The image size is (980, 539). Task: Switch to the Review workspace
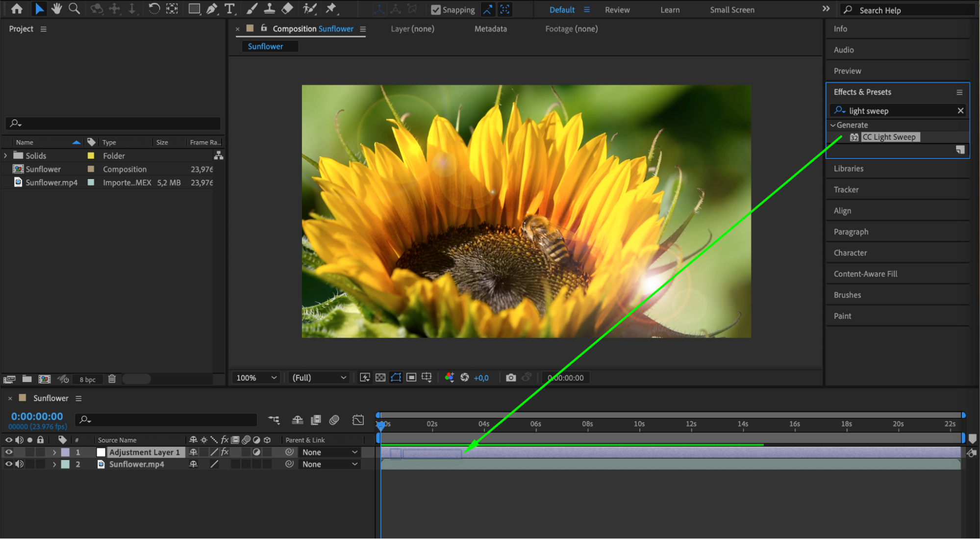tap(617, 10)
